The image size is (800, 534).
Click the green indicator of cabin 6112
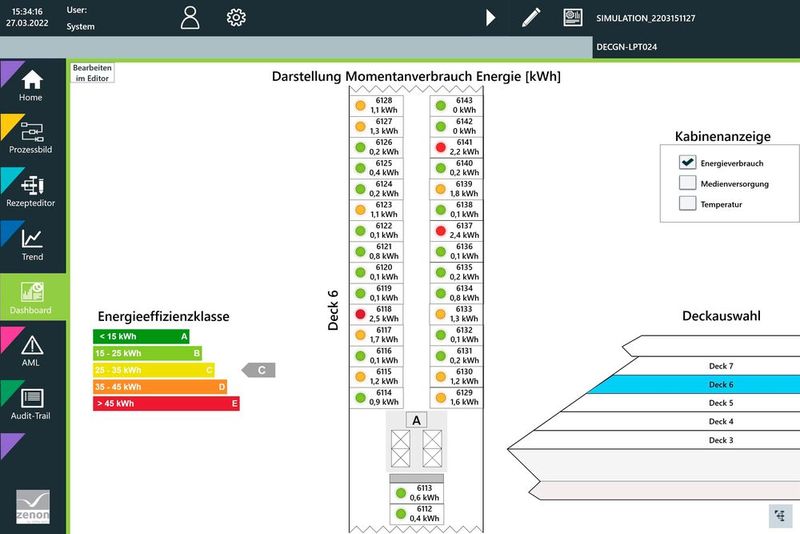(401, 514)
